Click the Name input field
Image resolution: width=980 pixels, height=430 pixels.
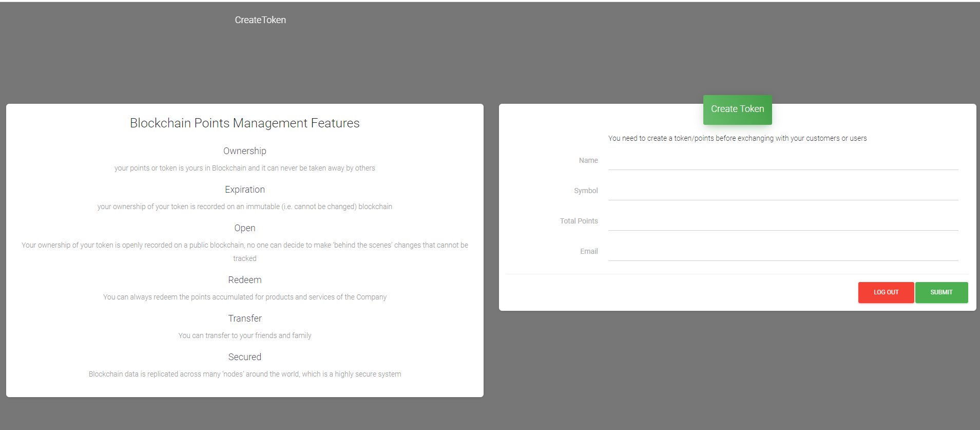click(783, 161)
